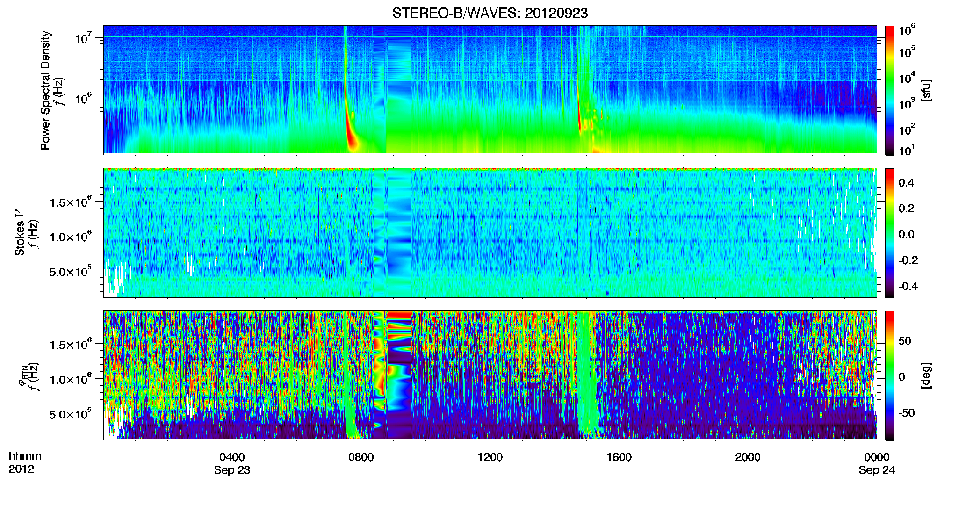Click the title STEREO-B/WAVES: 20120923

[490, 13]
